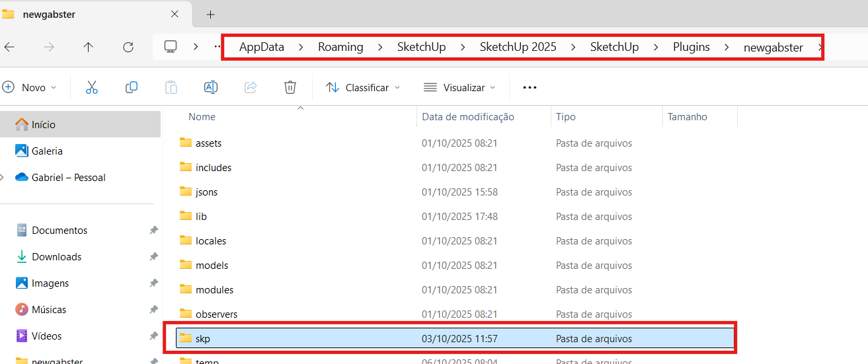868x364 pixels.
Task: Click the Copy icon in toolbar
Action: (x=132, y=87)
